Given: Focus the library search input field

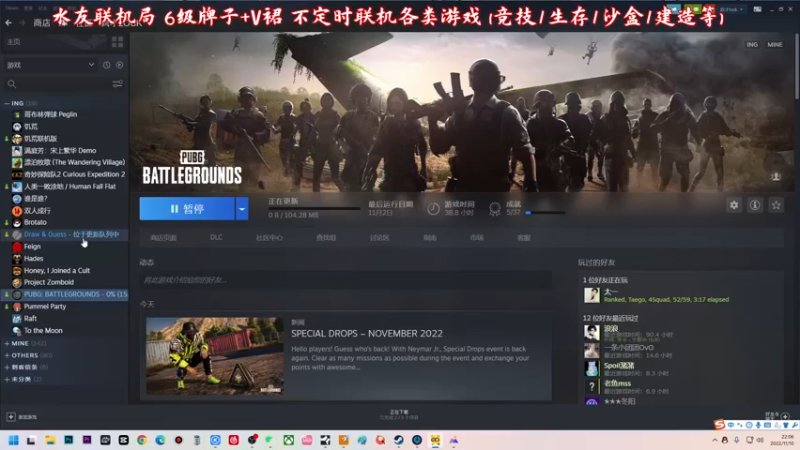Looking at the screenshot, I should tap(64, 84).
